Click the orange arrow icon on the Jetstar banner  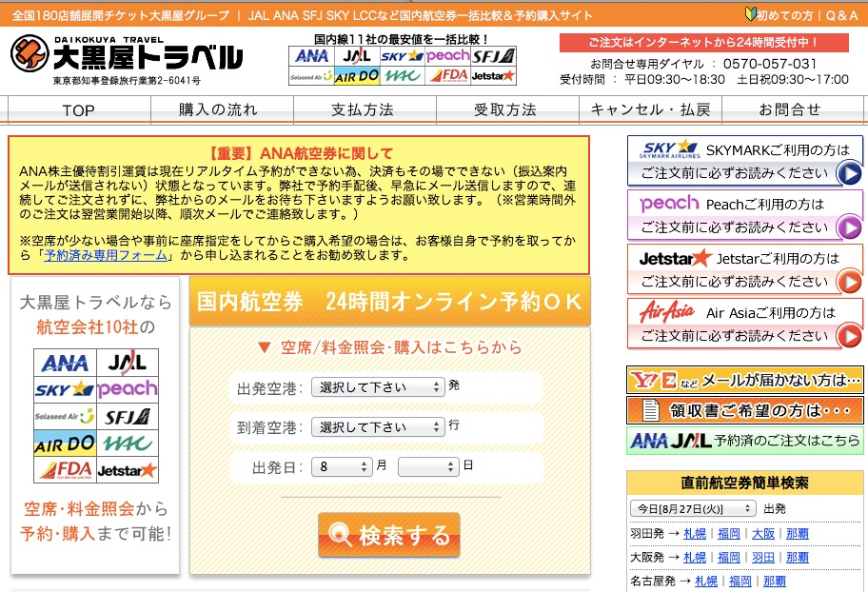coord(849,282)
